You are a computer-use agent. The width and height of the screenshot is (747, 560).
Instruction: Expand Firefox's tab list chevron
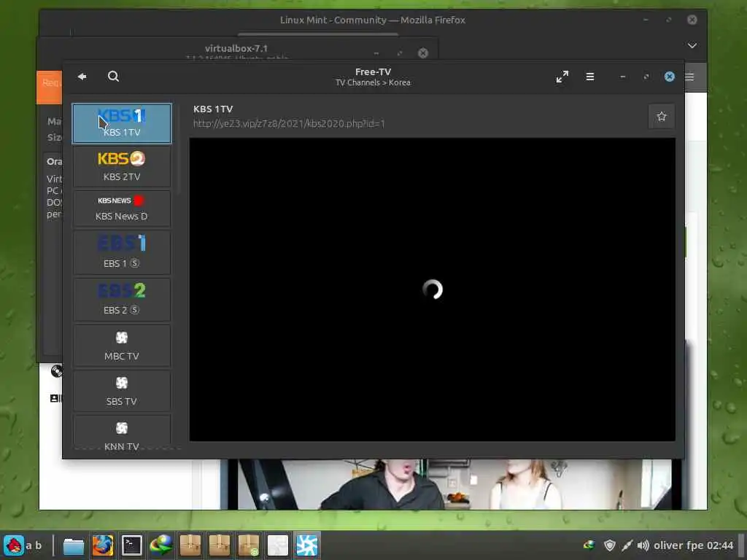[x=692, y=46]
